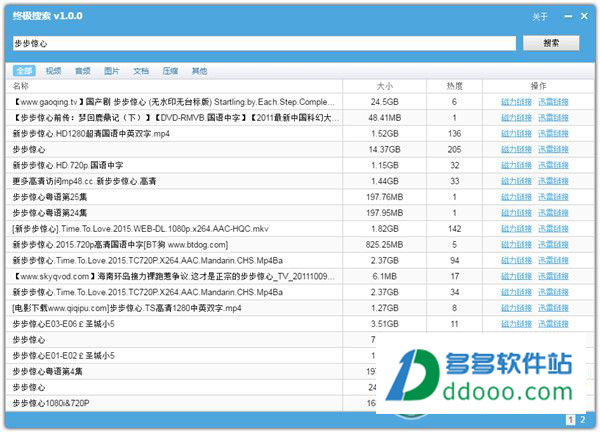Viewport: 600px width, 432px height.
Task: Select the 1.52GB size cell
Action: pos(385,134)
